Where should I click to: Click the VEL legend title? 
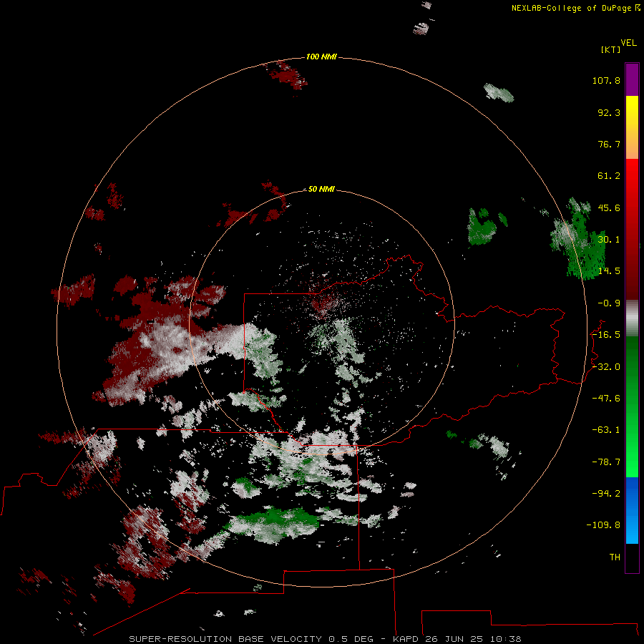pos(628,43)
